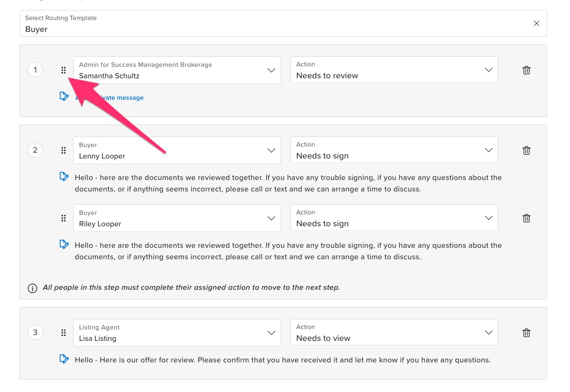Delete Riley Looper's row via its trash icon

[x=526, y=218]
